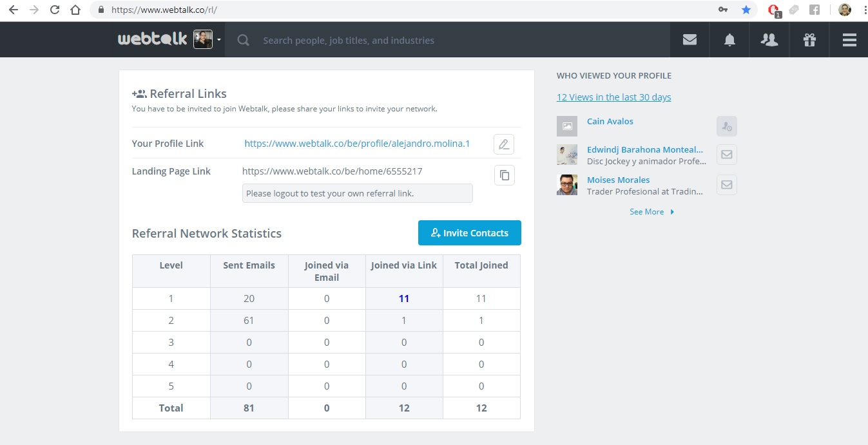Message Edwindj Barahona envelope icon

tap(727, 155)
